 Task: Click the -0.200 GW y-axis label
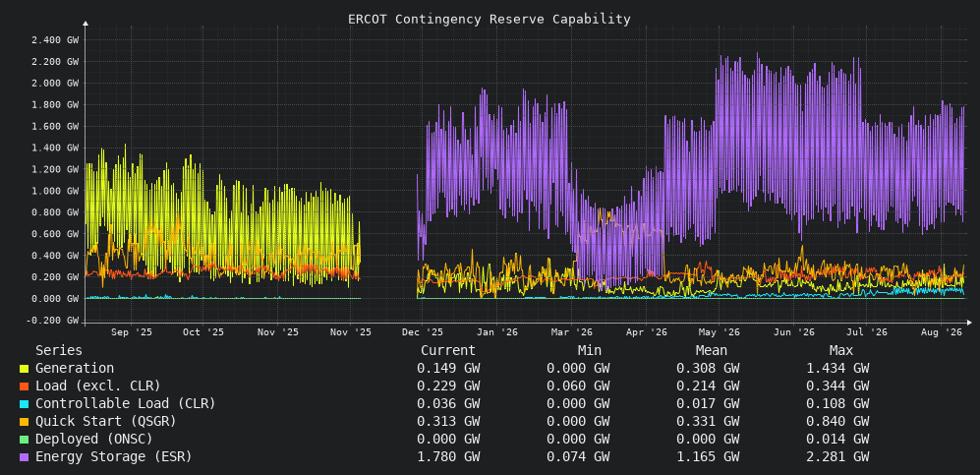tap(54, 320)
